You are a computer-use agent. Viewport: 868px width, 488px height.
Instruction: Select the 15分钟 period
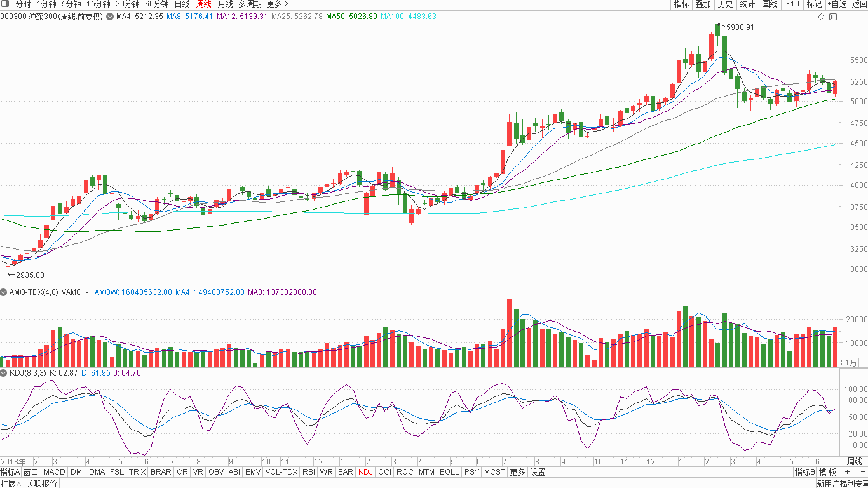pyautogui.click(x=98, y=4)
